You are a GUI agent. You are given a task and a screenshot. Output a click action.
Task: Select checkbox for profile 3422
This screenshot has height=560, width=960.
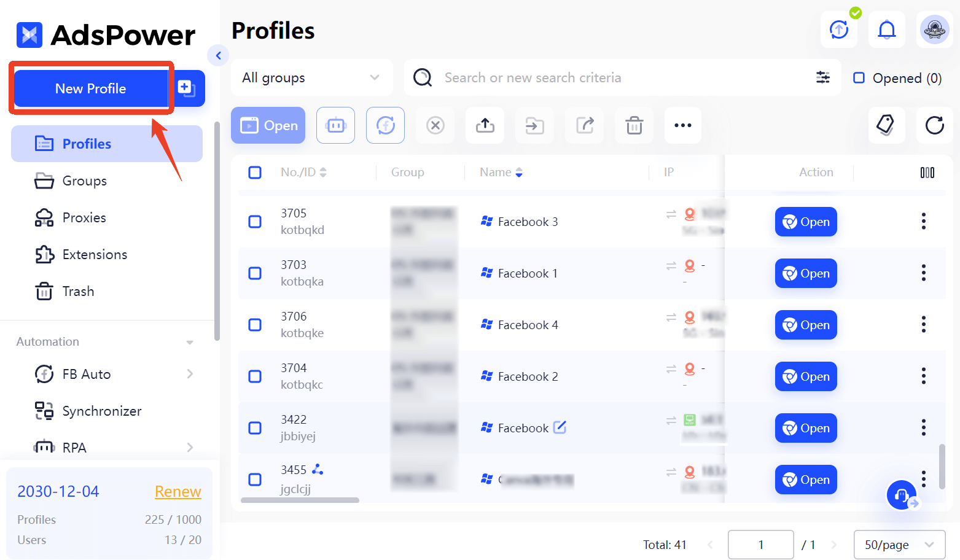pyautogui.click(x=255, y=428)
